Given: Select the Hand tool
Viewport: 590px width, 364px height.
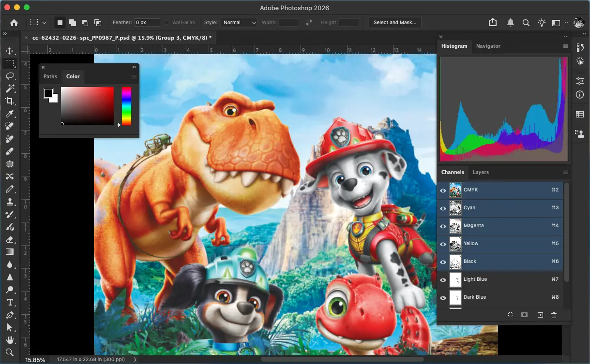Looking at the screenshot, I should click(x=10, y=340).
